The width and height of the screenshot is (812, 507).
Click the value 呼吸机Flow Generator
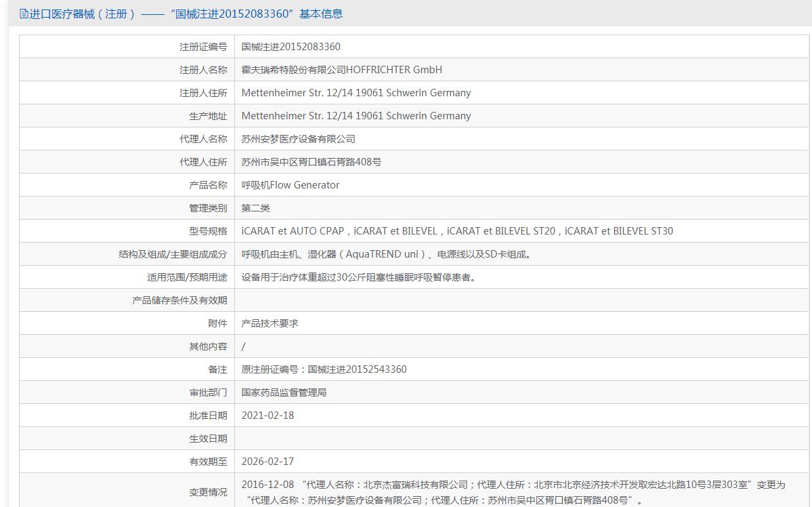pos(290,185)
